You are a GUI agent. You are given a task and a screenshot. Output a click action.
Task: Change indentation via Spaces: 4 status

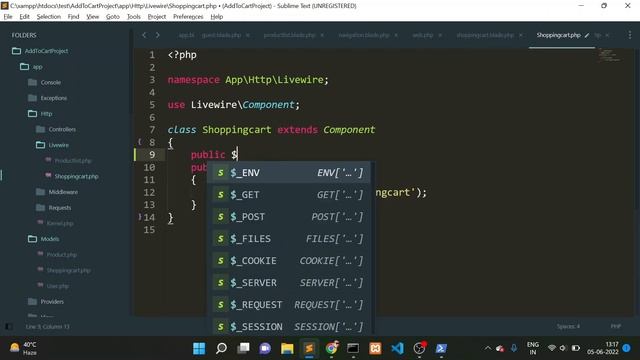(x=568, y=327)
